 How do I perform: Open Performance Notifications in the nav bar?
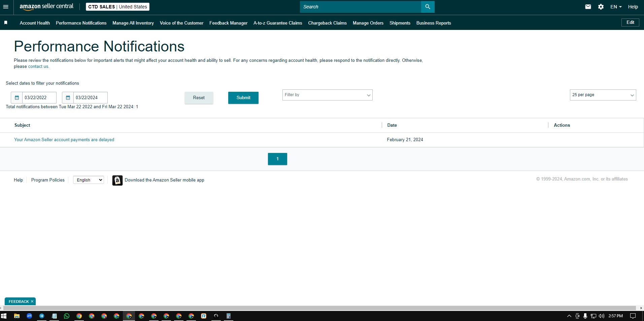(81, 23)
